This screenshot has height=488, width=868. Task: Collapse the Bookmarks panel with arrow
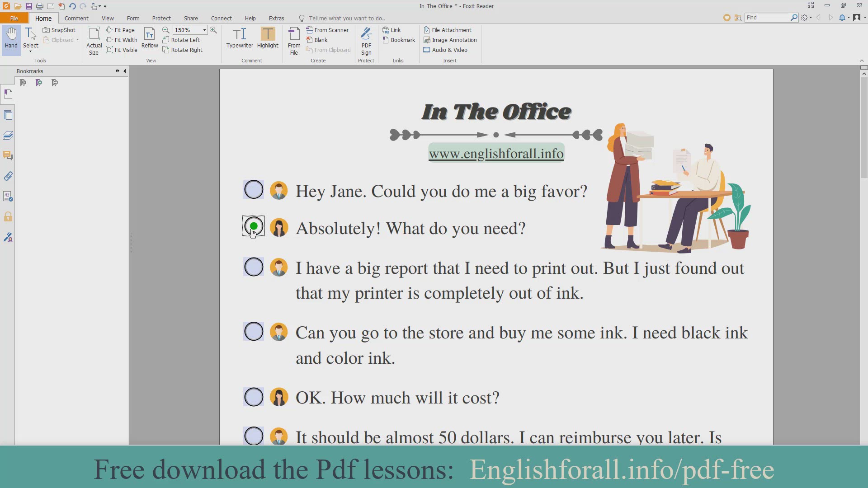point(125,71)
